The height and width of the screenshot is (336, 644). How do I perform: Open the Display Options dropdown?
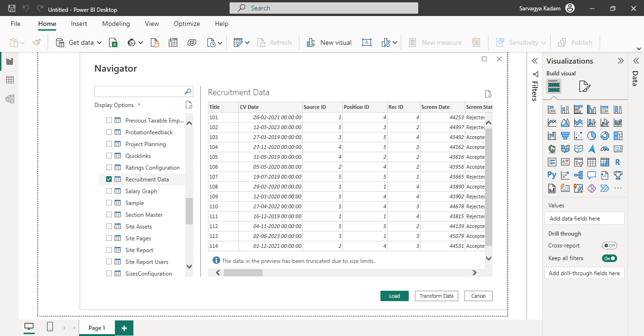tap(117, 105)
